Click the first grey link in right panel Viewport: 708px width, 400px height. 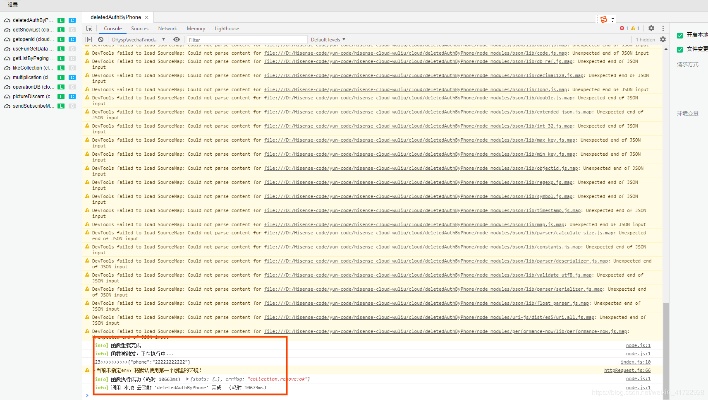687,65
